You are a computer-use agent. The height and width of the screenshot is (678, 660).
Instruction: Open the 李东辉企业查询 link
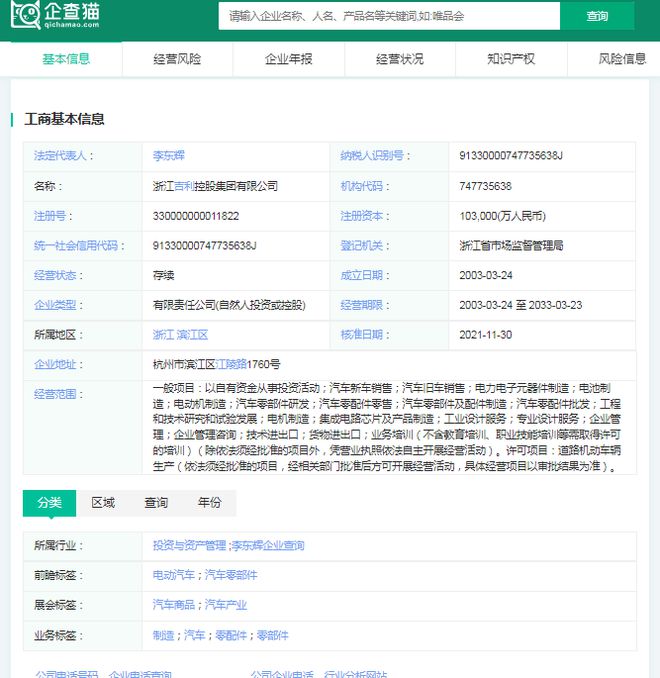(x=268, y=546)
